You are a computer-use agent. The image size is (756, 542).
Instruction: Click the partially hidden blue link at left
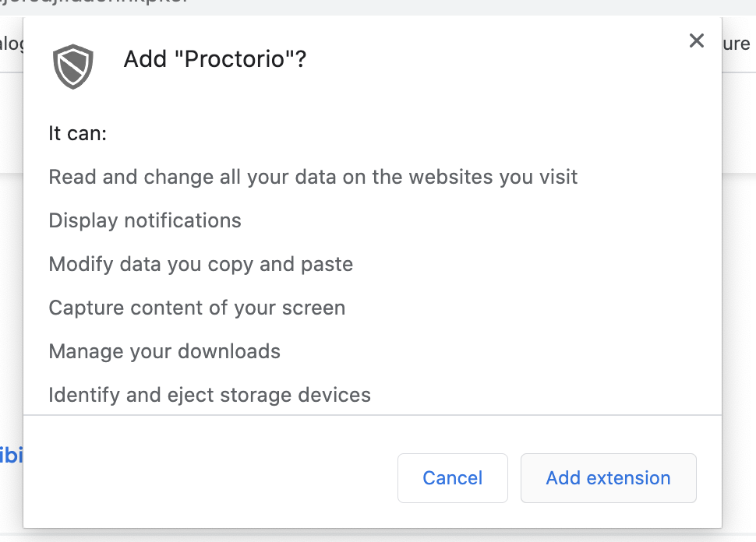pos(11,456)
